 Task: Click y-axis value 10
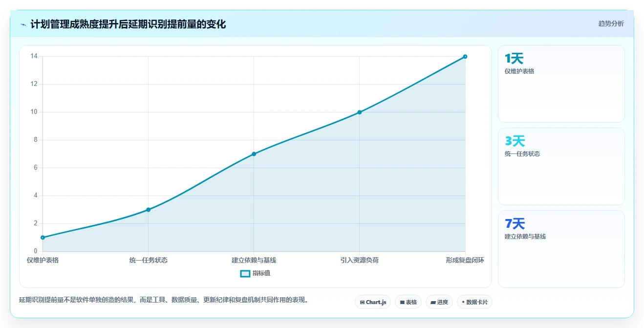34,112
